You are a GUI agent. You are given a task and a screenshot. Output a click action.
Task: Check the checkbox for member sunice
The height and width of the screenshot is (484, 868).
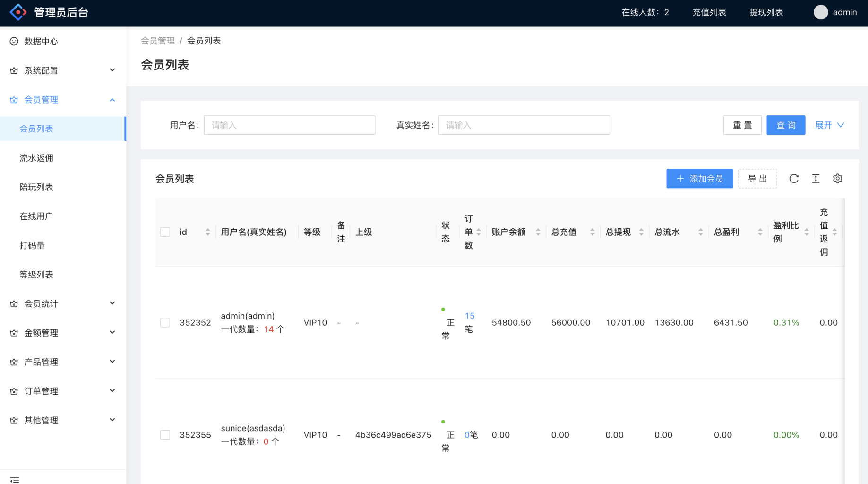[165, 434]
